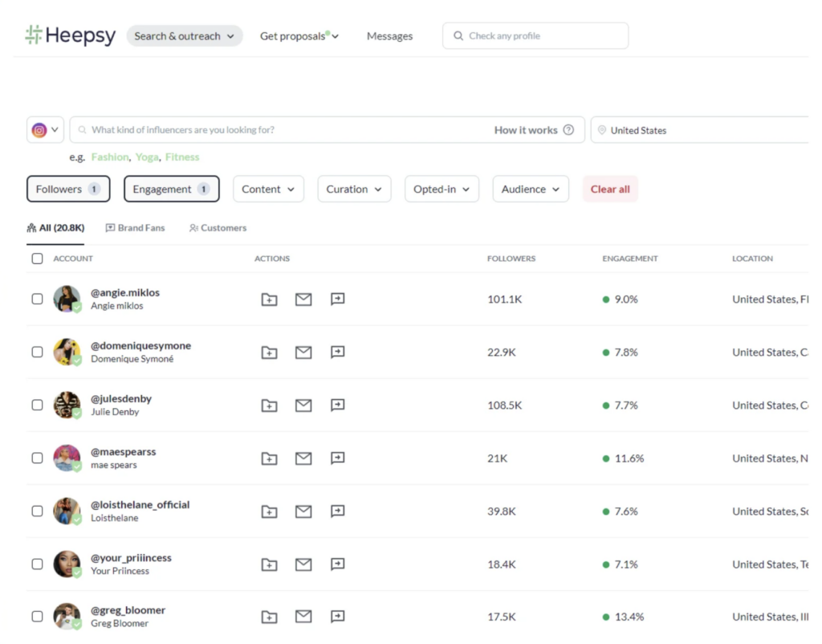Expand the Content filter dropdown
Viewport: 822px width, 644px height.
point(268,190)
